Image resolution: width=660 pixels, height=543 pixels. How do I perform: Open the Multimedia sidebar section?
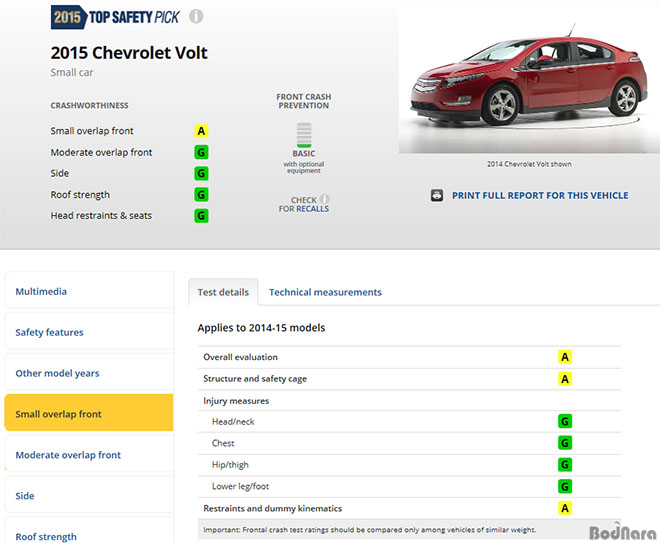point(89,291)
